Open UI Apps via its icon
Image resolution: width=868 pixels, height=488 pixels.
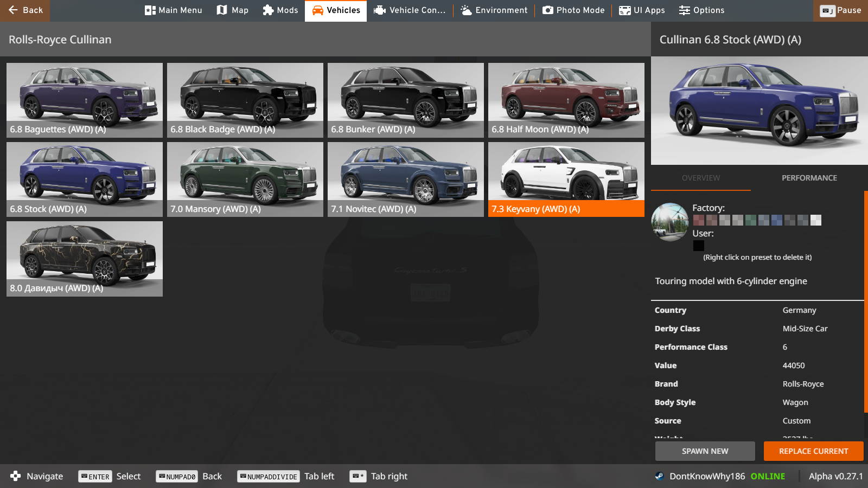point(625,10)
